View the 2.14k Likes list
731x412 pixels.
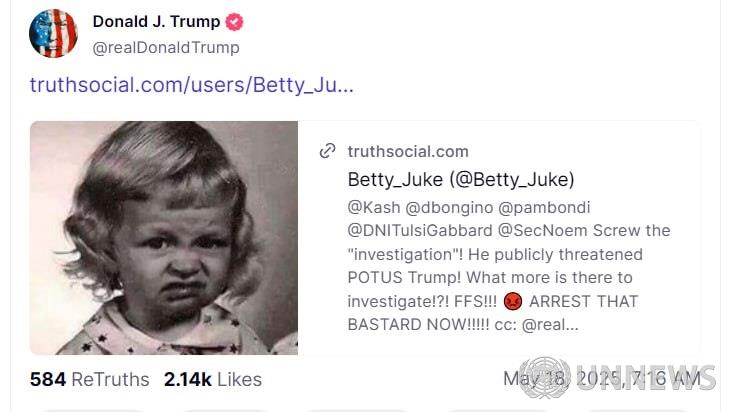click(213, 379)
